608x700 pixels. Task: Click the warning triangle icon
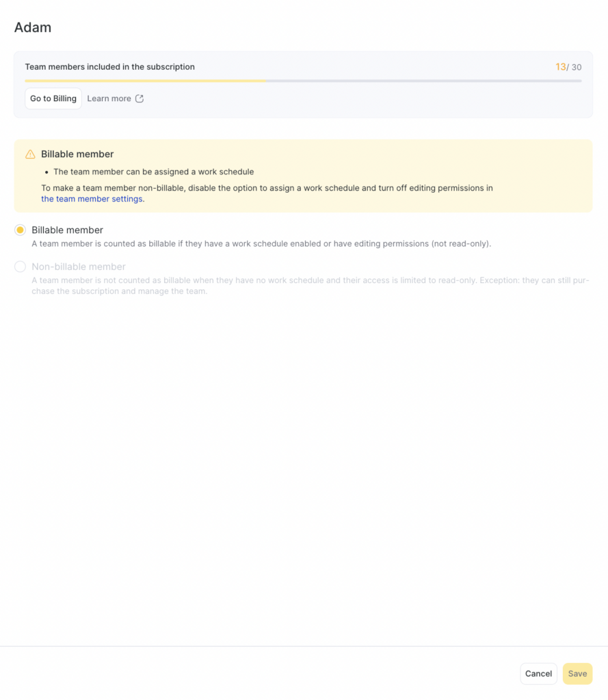pos(30,154)
